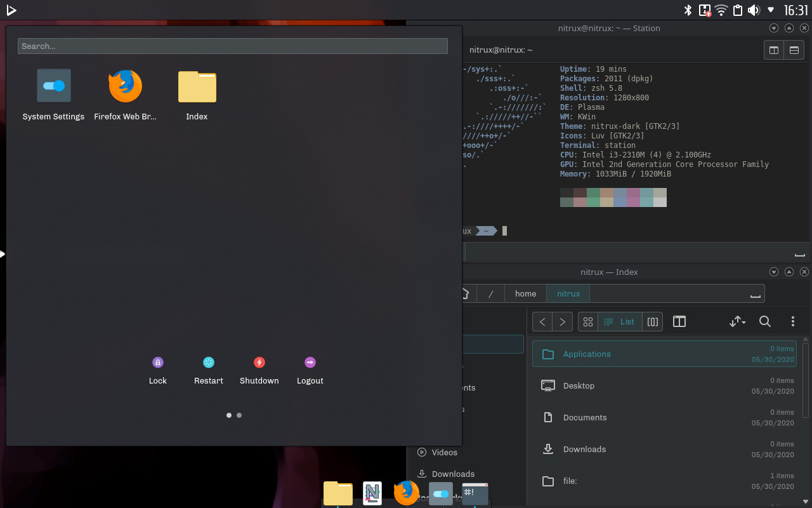Open the search icon in Index toolbar
Screen dimensions: 812x508
coord(765,321)
